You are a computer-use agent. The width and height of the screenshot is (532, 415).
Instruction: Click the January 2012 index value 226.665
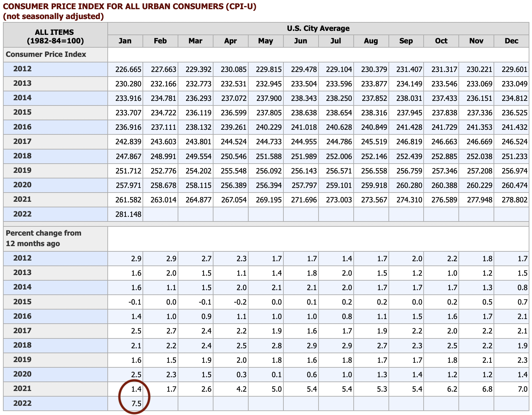(x=128, y=70)
